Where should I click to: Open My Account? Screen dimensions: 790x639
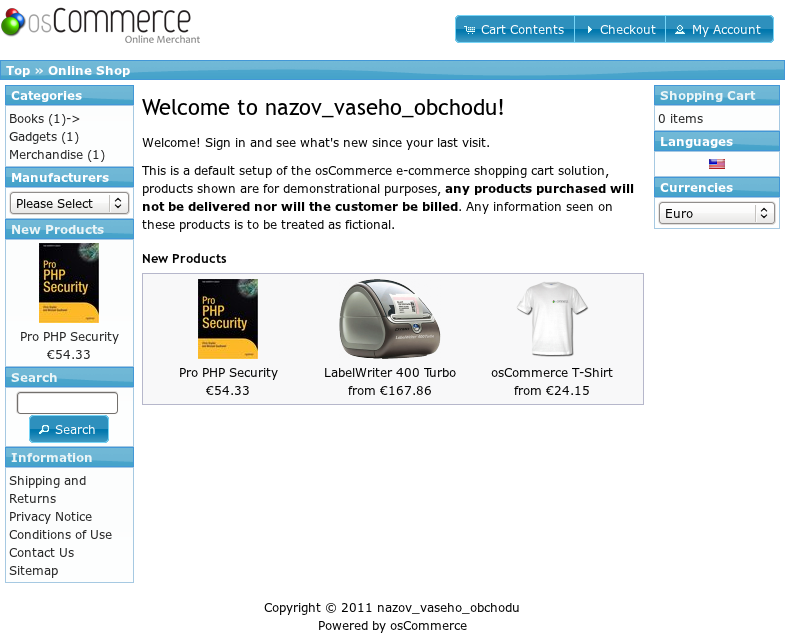(719, 29)
